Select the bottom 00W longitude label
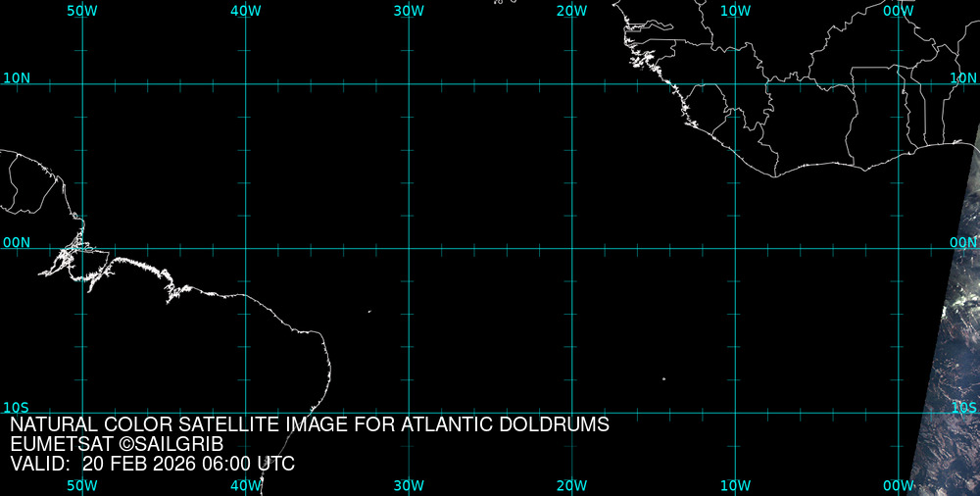The height and width of the screenshot is (496, 980). pos(898,486)
